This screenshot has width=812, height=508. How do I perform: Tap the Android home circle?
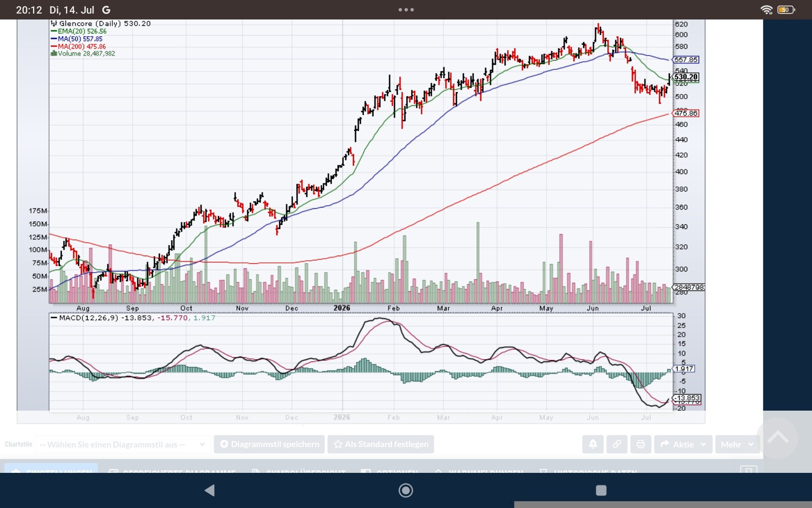406,490
